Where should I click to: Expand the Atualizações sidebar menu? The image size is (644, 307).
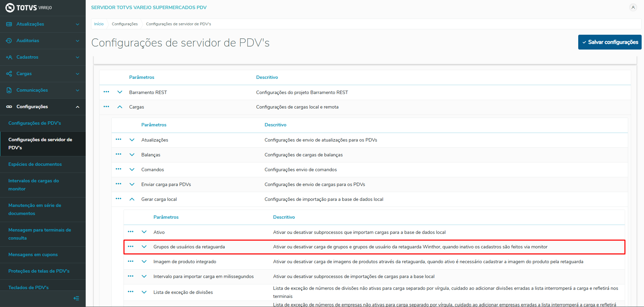point(78,24)
